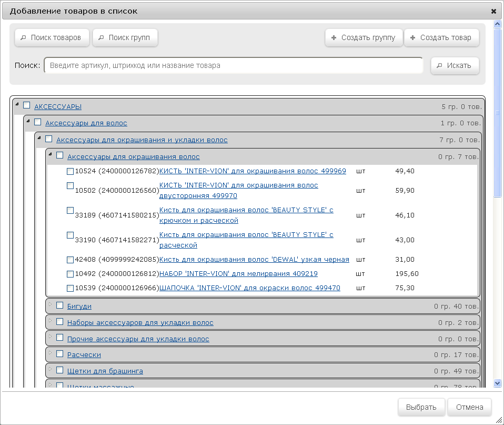Image resolution: width=504 pixels, height=425 pixels.
Task: Click the dialog resize grip corner
Action: (x=499, y=420)
